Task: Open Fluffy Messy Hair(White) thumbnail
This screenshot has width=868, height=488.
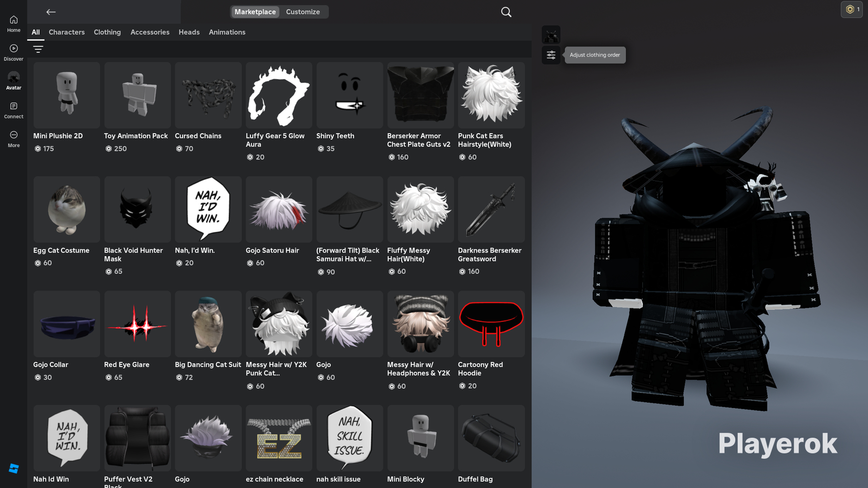Action: (421, 210)
